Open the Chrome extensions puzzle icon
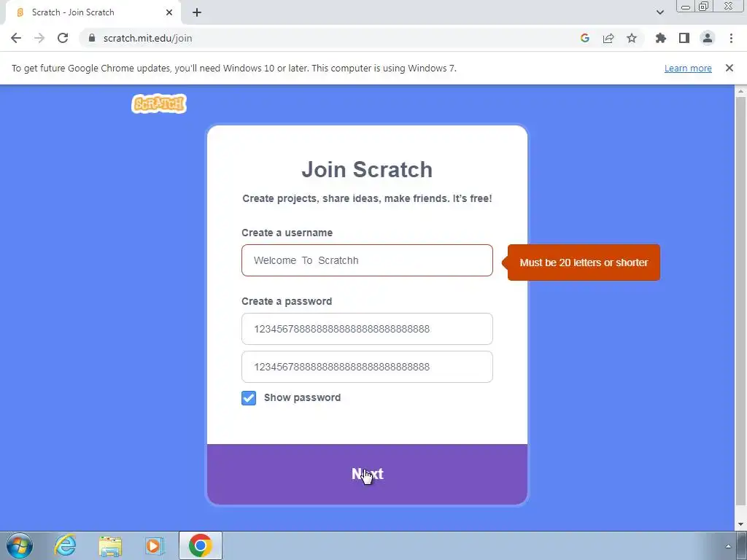This screenshot has width=747, height=560. pyautogui.click(x=661, y=38)
